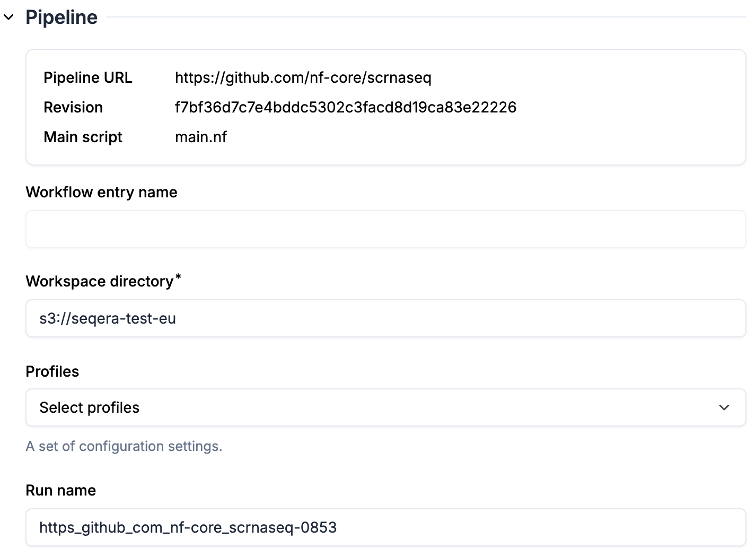Open the Profiles dropdown arrow
This screenshot has height=556, width=756.
pyautogui.click(x=724, y=407)
